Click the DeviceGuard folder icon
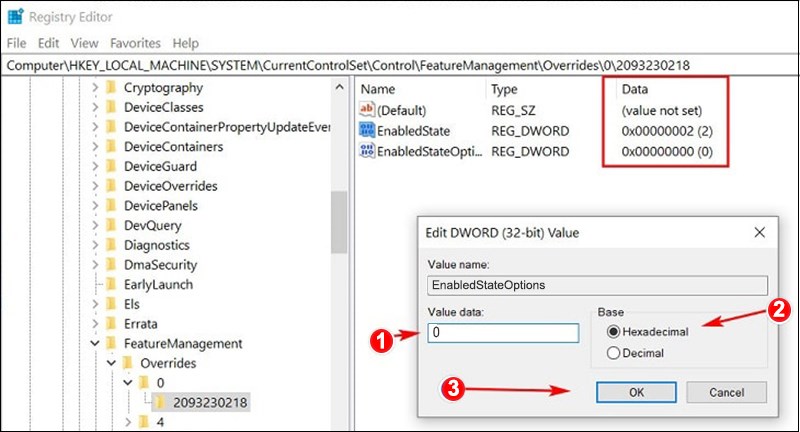This screenshot has height=432, width=800. click(111, 166)
